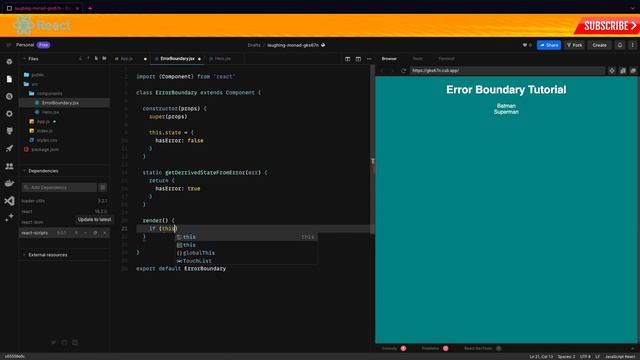Click the JavaScript React language status item
This screenshot has height=360, width=640.
[620, 357]
